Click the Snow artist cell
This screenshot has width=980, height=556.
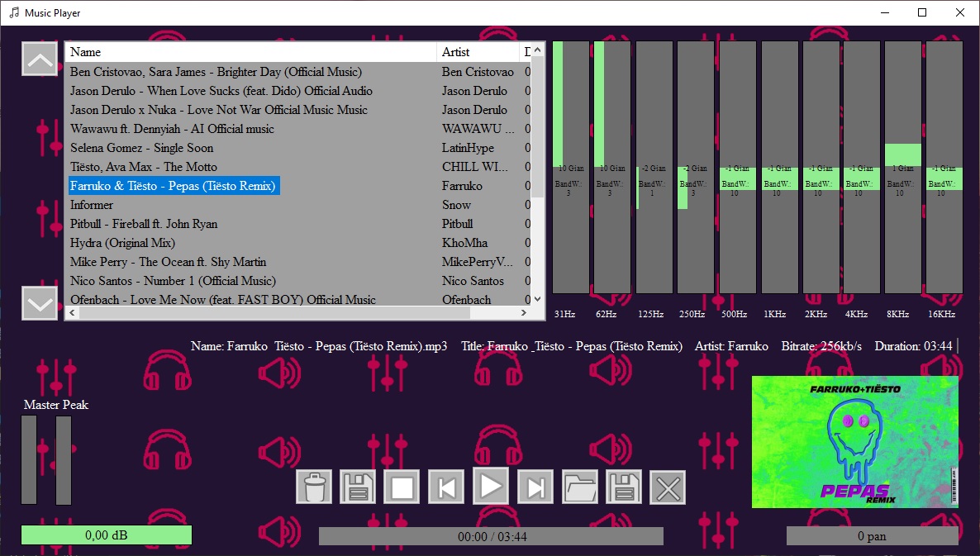click(456, 205)
